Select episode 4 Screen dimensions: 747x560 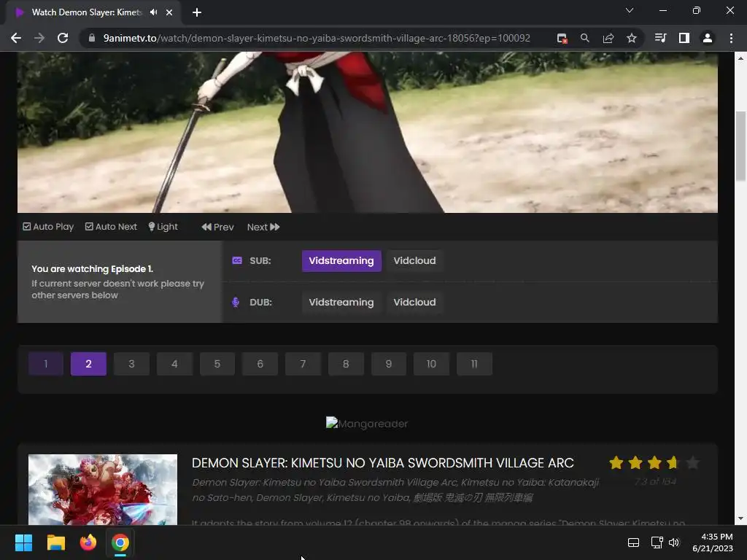(174, 364)
